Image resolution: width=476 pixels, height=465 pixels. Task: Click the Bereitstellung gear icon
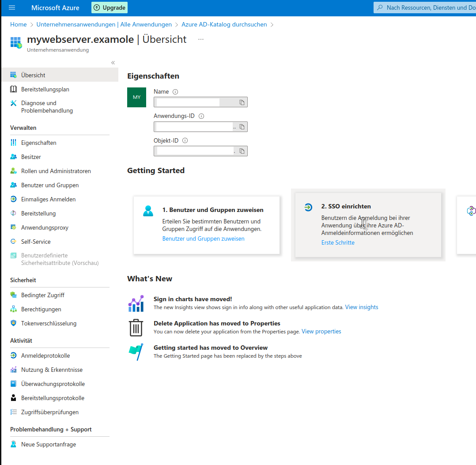click(13, 213)
